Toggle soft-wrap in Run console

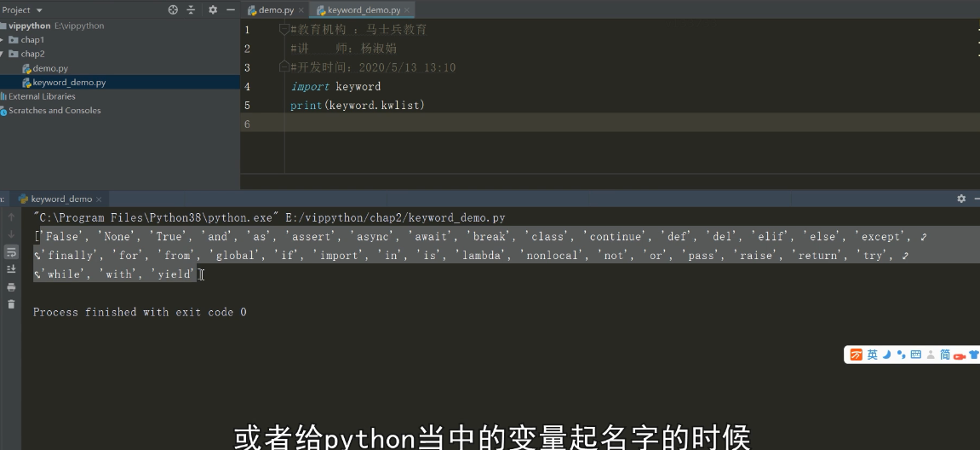click(11, 252)
